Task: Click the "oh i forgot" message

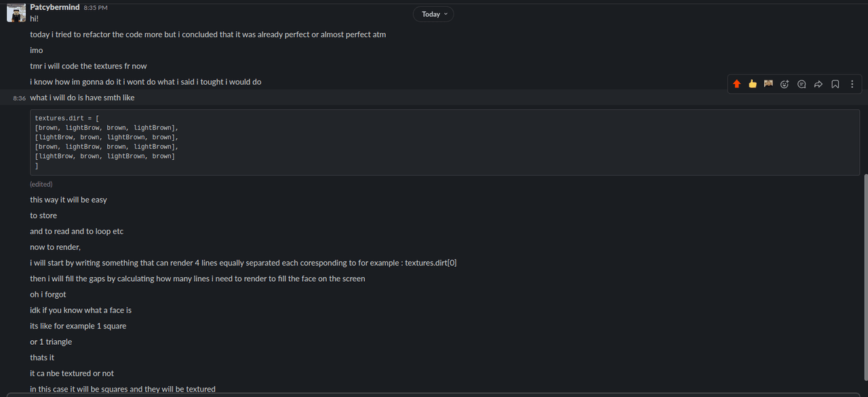Action: point(48,294)
